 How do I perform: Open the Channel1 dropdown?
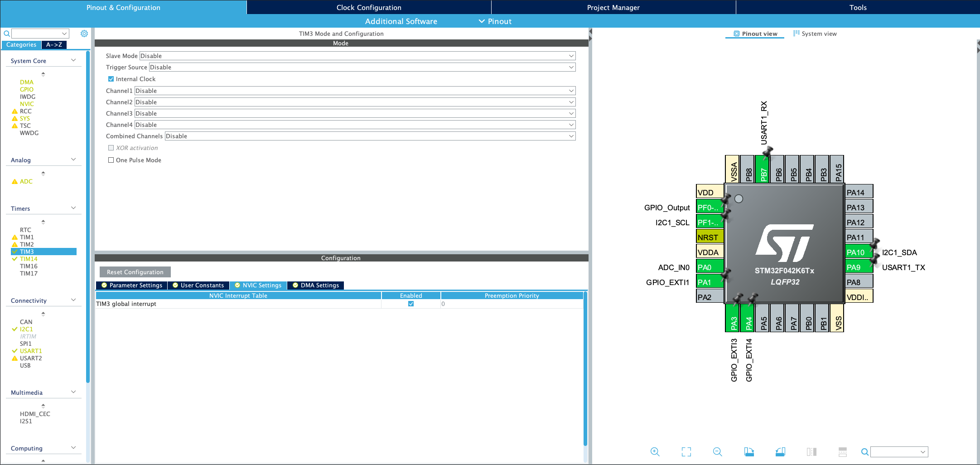(x=355, y=91)
